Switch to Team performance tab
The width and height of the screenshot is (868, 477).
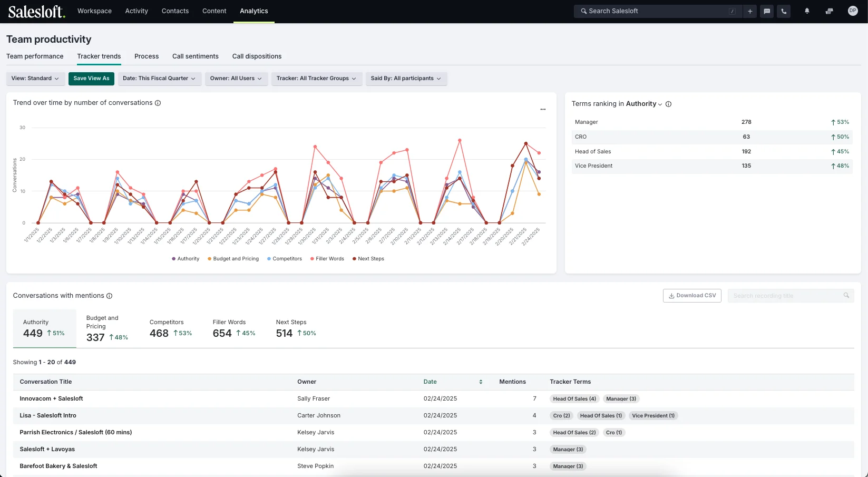point(35,56)
